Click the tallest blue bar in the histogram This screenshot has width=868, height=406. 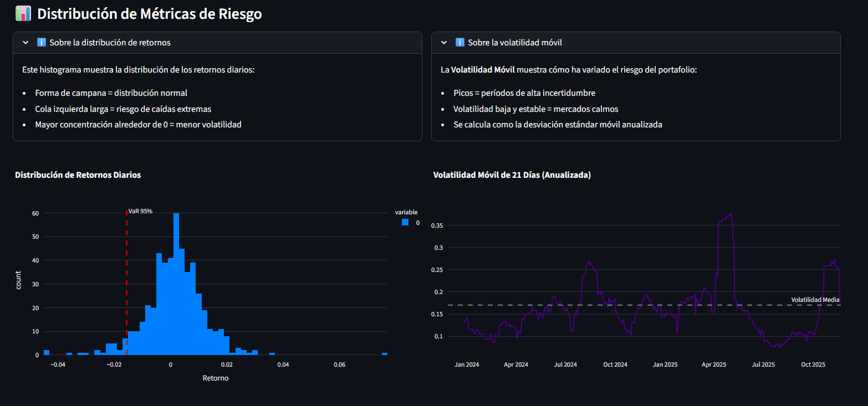[176, 249]
